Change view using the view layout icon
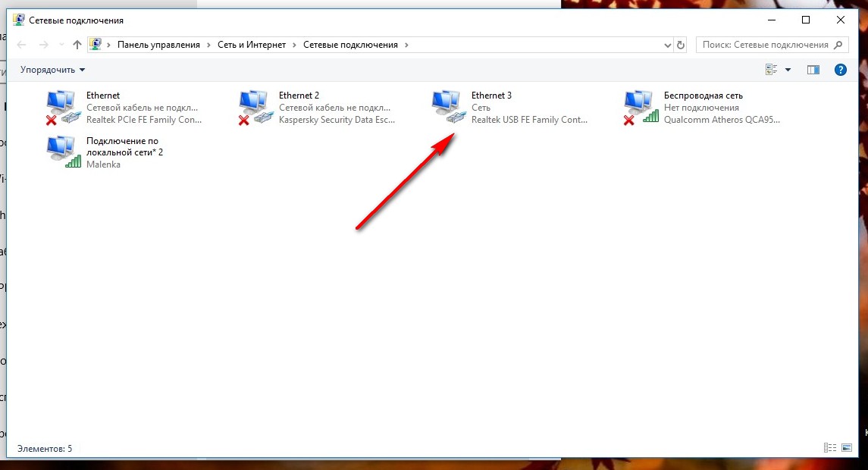Image resolution: width=868 pixels, height=470 pixels. tap(771, 70)
